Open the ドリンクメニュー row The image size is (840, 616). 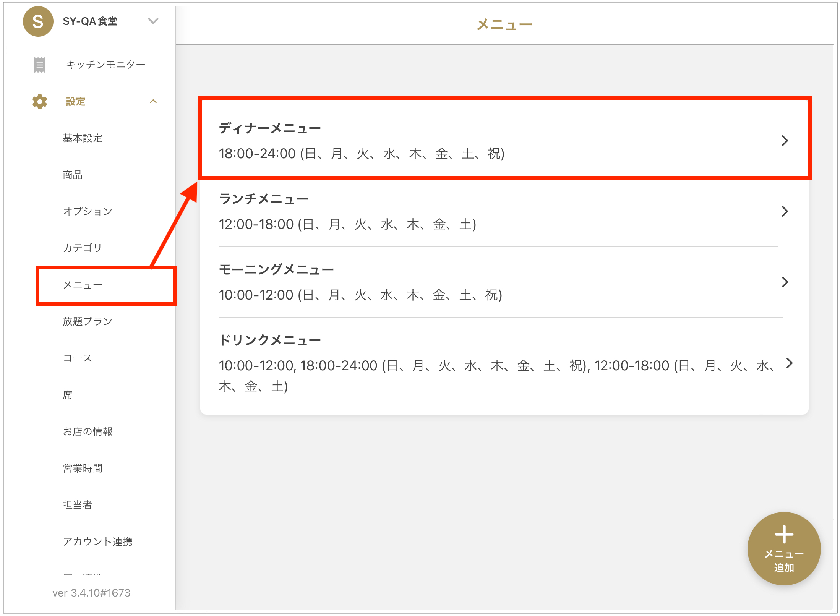pyautogui.click(x=504, y=363)
